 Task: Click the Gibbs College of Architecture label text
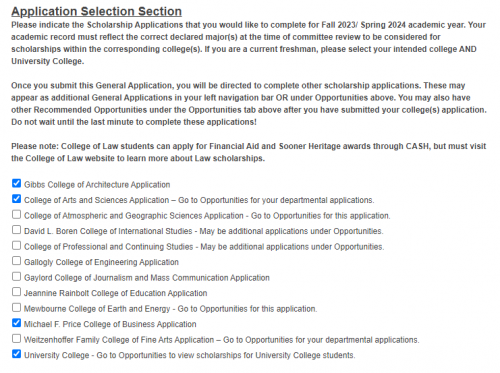point(97,185)
